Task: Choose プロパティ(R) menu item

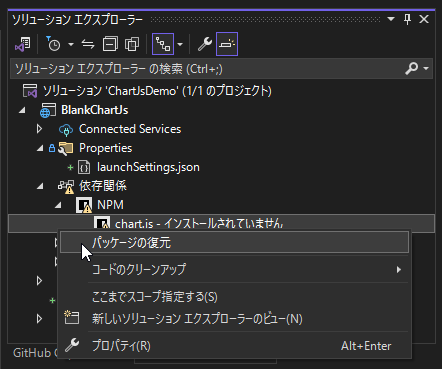Action: click(x=234, y=346)
